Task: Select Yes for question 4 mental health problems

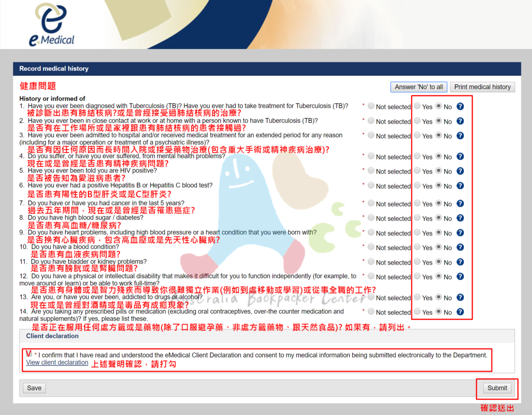Action: pyautogui.click(x=417, y=156)
